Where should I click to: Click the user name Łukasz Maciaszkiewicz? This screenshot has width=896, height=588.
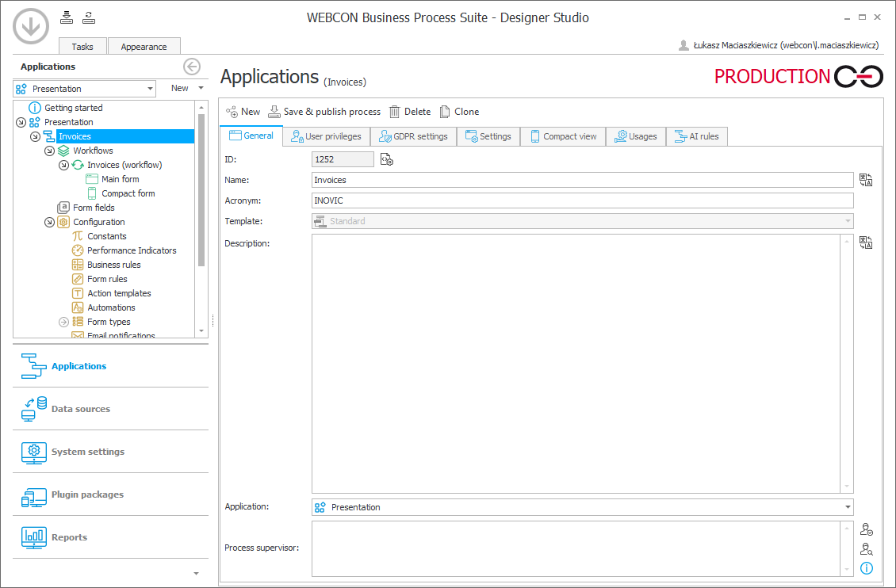(786, 45)
